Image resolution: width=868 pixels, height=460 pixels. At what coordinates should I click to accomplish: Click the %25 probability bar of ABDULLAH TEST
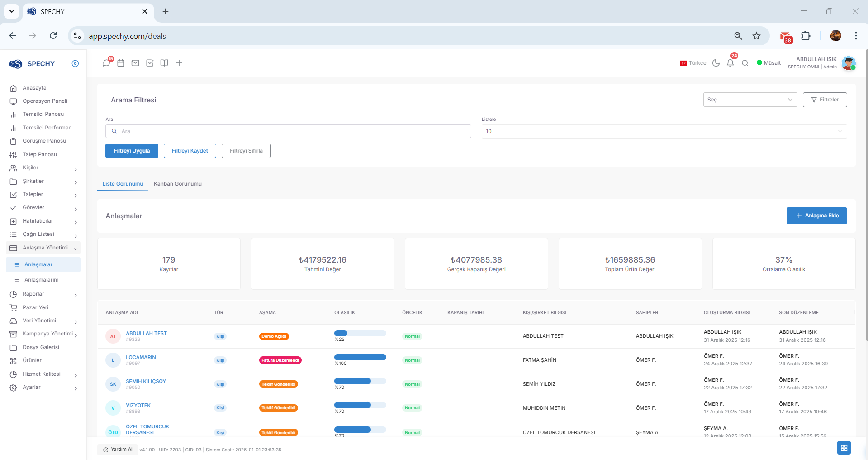click(360, 333)
